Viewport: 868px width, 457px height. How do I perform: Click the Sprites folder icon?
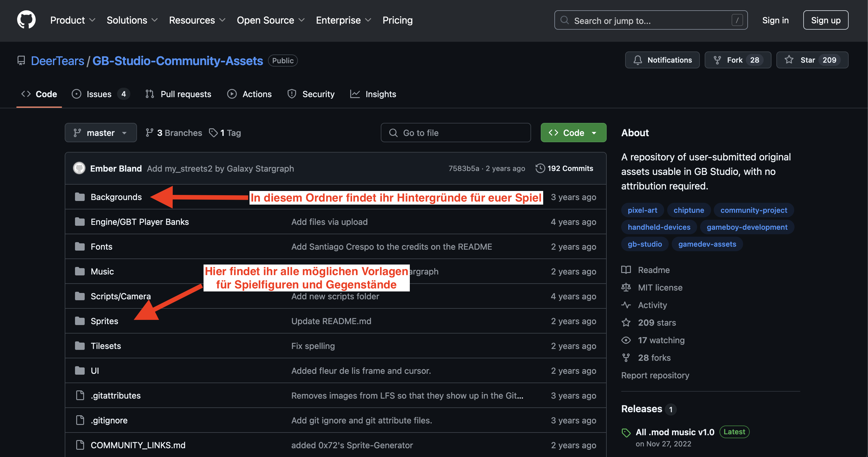tap(80, 321)
